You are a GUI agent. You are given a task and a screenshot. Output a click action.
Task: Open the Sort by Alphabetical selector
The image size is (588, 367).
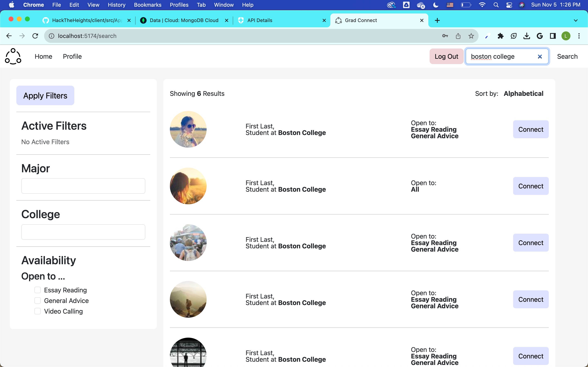point(524,93)
